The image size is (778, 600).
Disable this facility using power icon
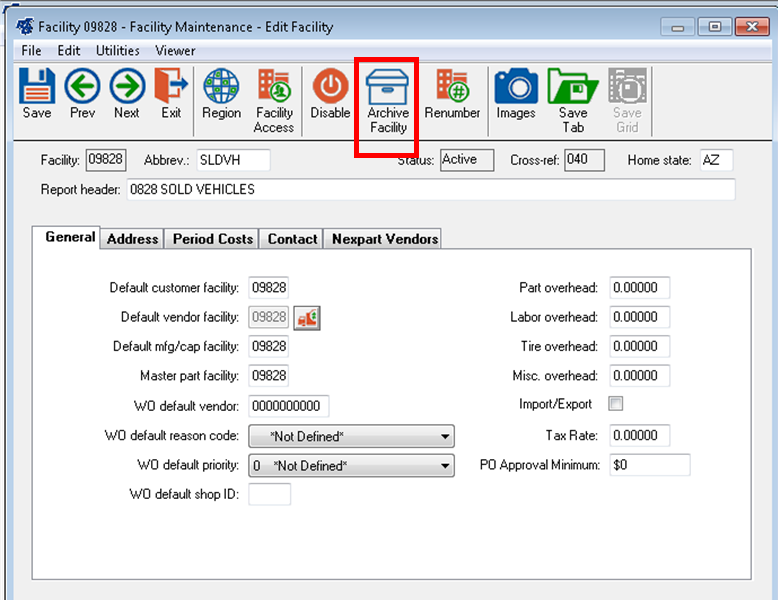(x=330, y=88)
